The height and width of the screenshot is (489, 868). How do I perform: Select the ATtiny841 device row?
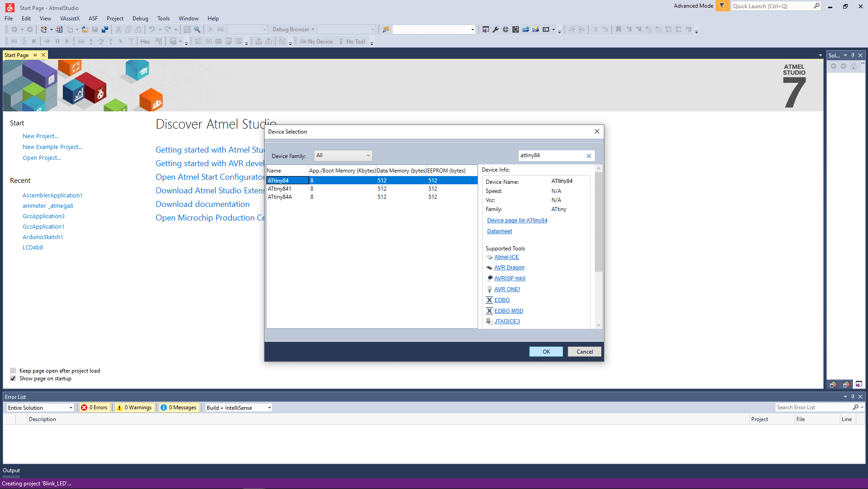click(x=372, y=189)
